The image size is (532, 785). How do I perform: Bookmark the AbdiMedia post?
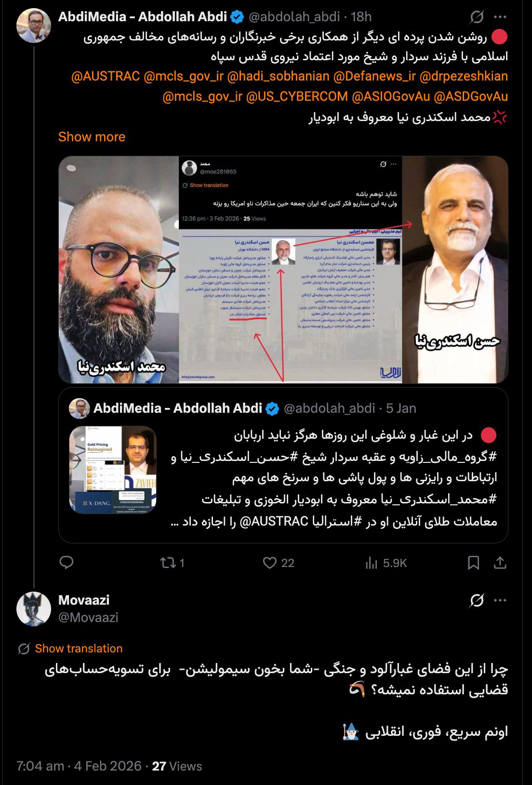tap(474, 563)
